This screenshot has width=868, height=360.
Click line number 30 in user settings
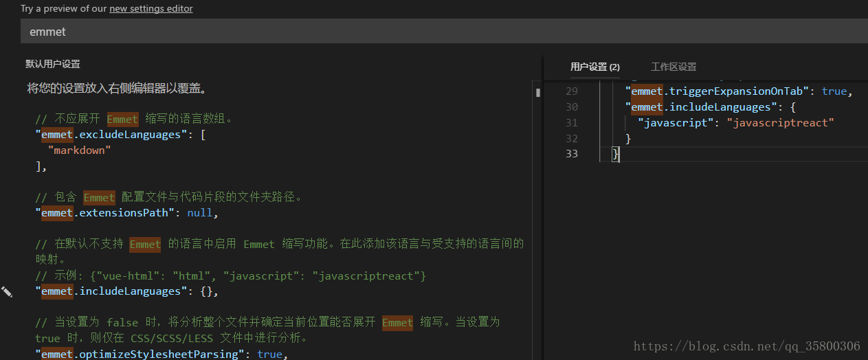click(x=571, y=106)
